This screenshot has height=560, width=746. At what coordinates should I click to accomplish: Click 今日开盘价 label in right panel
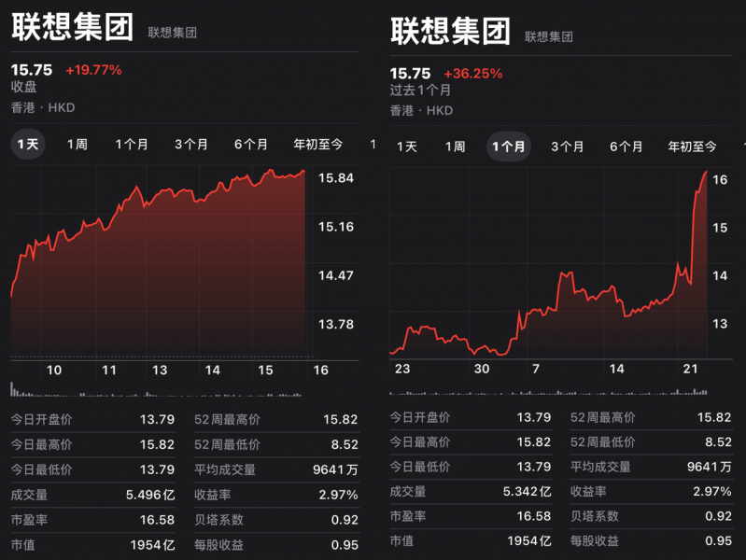tap(420, 418)
